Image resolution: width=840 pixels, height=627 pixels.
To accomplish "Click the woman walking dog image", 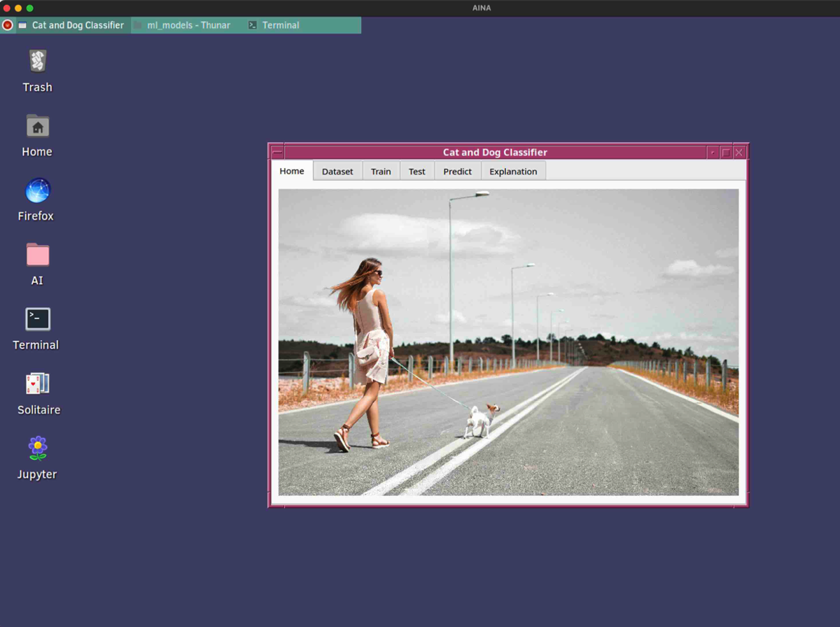I will tap(508, 342).
